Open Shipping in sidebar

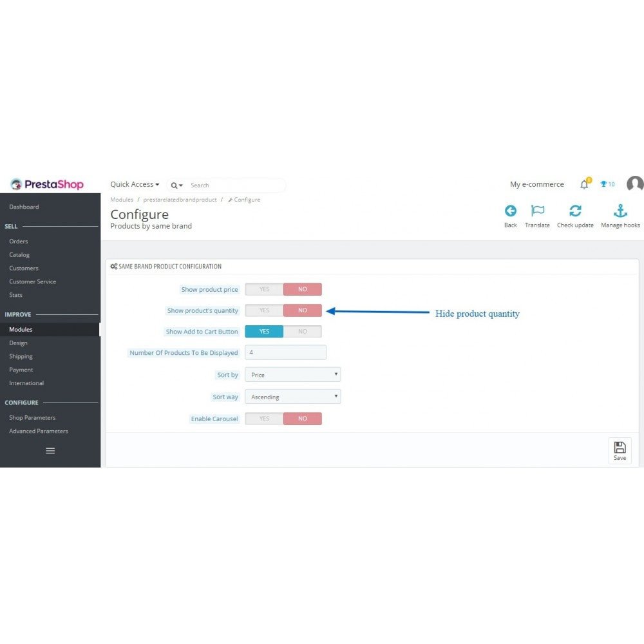click(x=21, y=357)
